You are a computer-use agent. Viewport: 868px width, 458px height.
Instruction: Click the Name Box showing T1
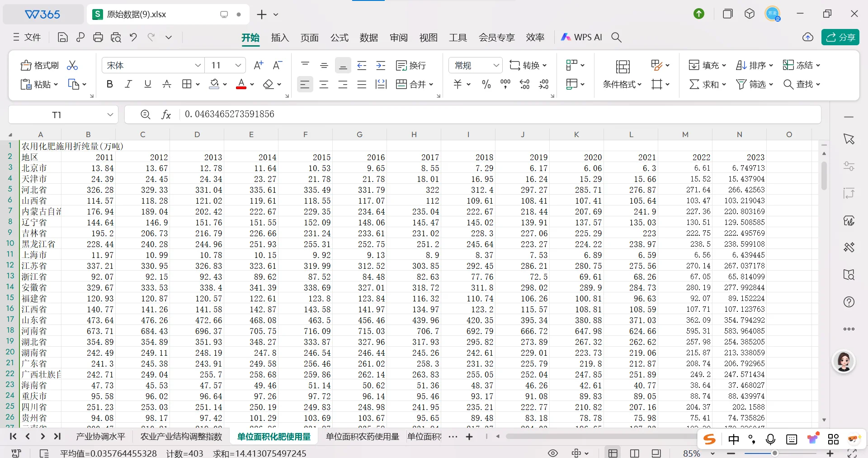click(63, 115)
